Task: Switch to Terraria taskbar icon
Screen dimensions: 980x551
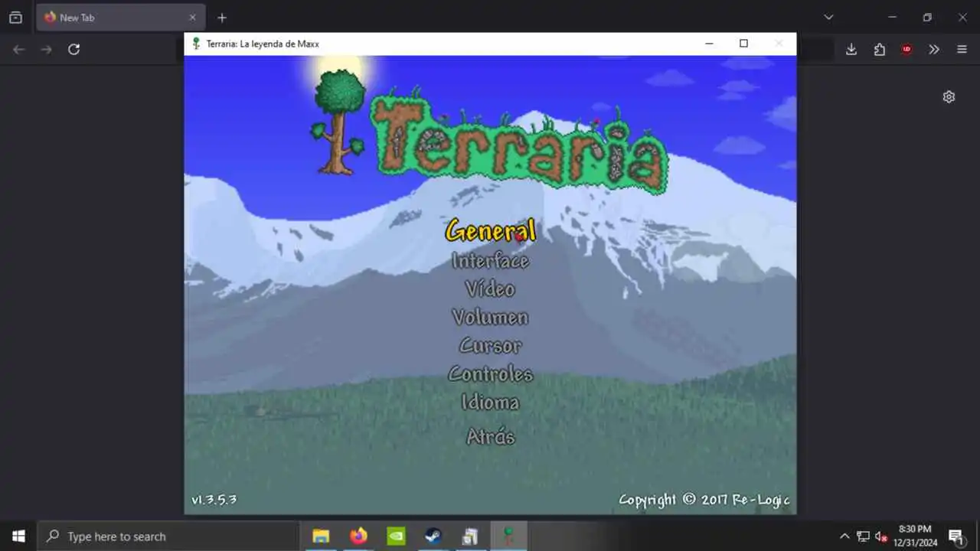Action: click(508, 536)
